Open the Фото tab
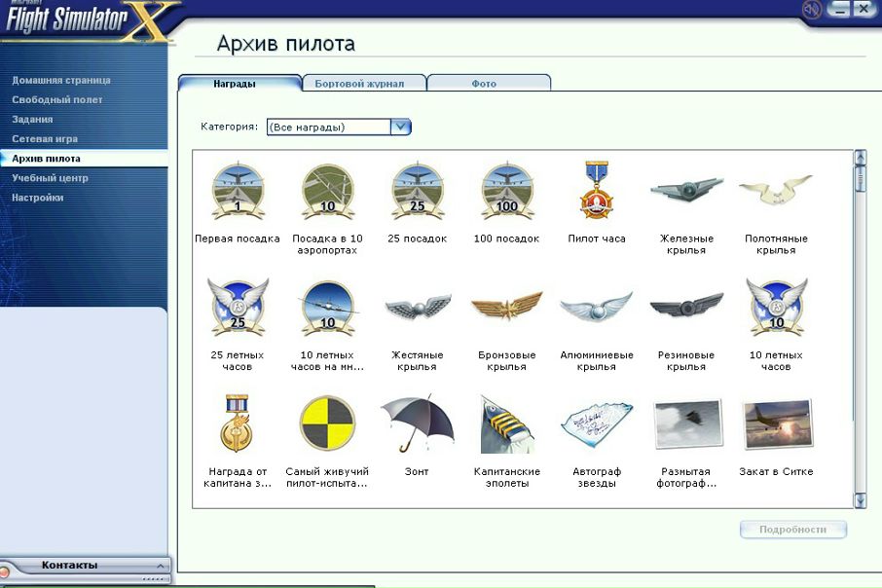Viewport: 882px width, 588px height. coord(484,84)
